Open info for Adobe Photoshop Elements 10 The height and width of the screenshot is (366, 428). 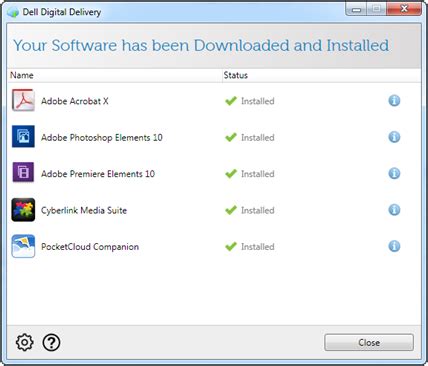tap(394, 137)
